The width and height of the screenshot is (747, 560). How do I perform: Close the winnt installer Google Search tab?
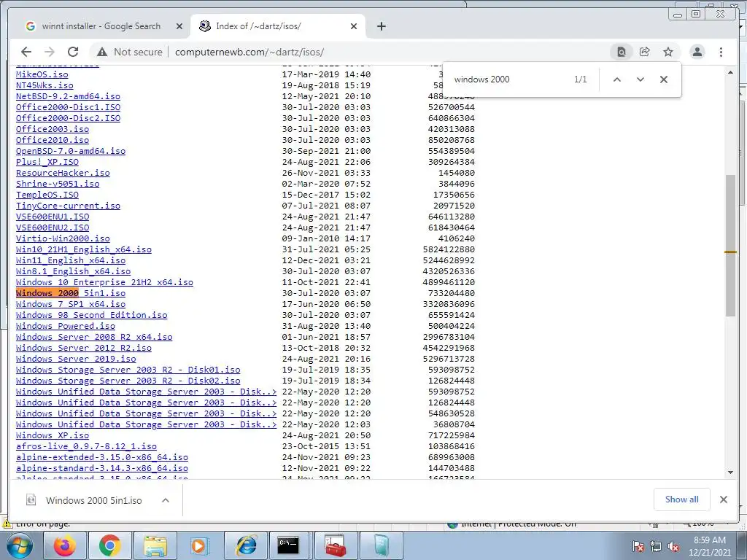(179, 26)
